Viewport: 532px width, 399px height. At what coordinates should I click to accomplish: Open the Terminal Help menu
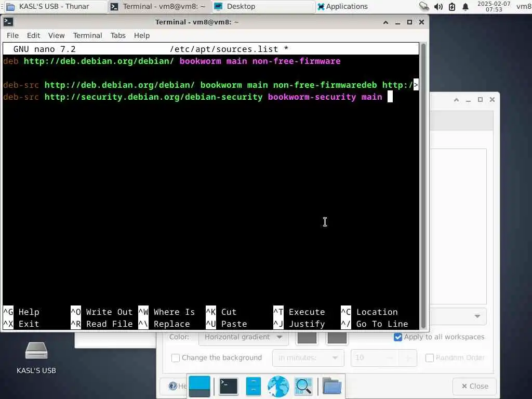coord(141,35)
